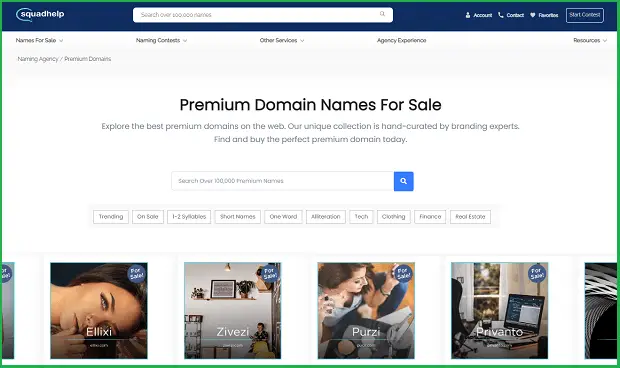Focus the top search over 100,000 names field
The width and height of the screenshot is (620, 368).
point(263,15)
